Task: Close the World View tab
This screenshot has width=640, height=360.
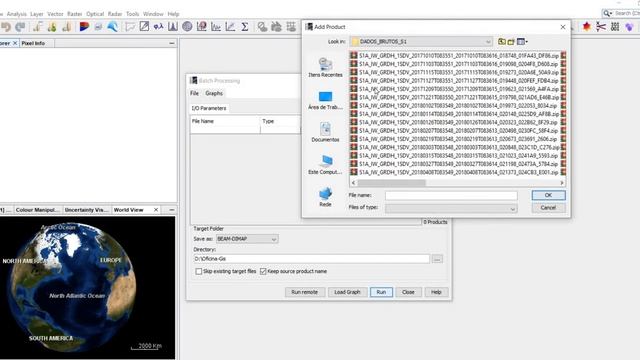Action: pyautogui.click(x=156, y=210)
